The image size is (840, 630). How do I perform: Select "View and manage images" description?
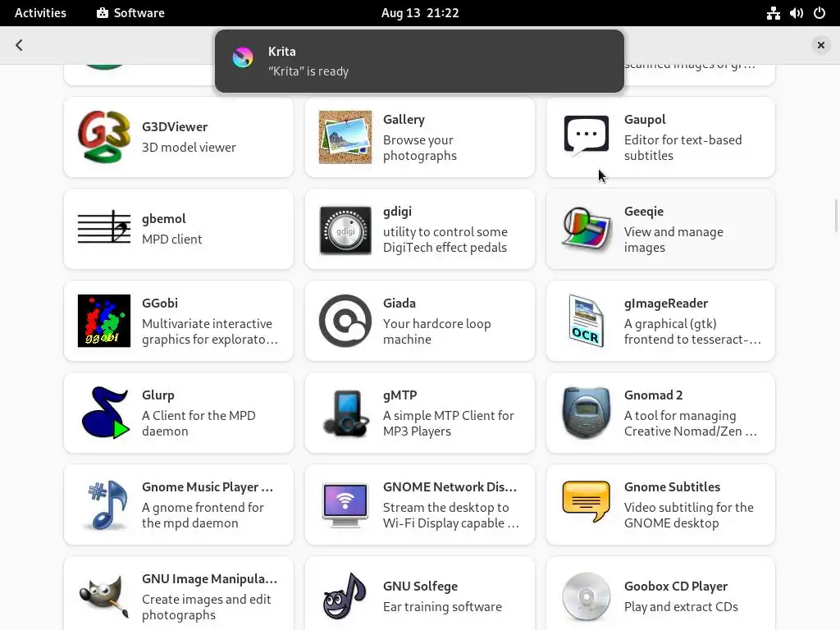(x=673, y=240)
